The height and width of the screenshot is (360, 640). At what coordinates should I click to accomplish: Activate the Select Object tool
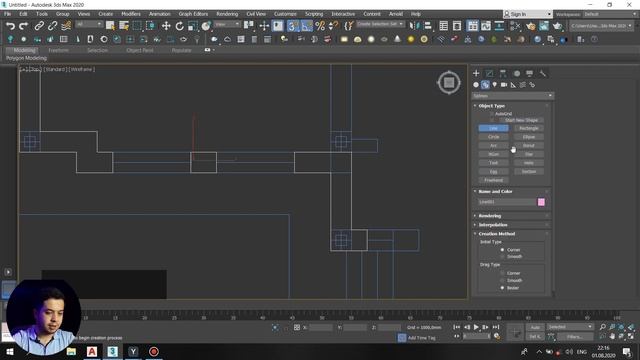[110, 26]
